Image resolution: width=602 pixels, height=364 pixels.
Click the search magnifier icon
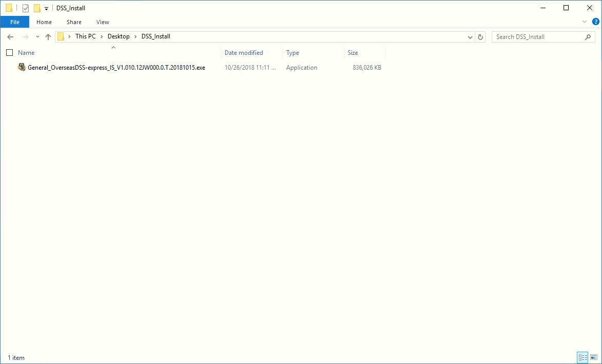pos(588,37)
